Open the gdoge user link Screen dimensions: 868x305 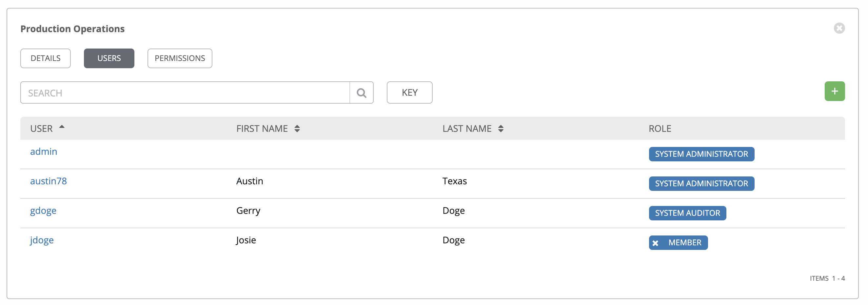(x=43, y=211)
